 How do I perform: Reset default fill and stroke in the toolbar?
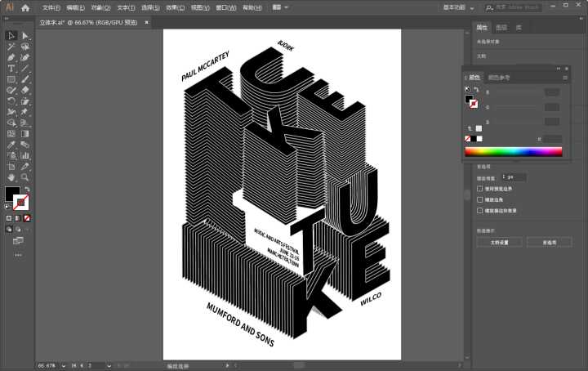[x=8, y=206]
